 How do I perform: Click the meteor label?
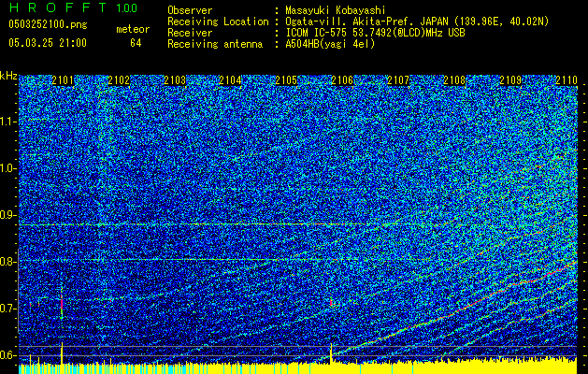pyautogui.click(x=133, y=29)
